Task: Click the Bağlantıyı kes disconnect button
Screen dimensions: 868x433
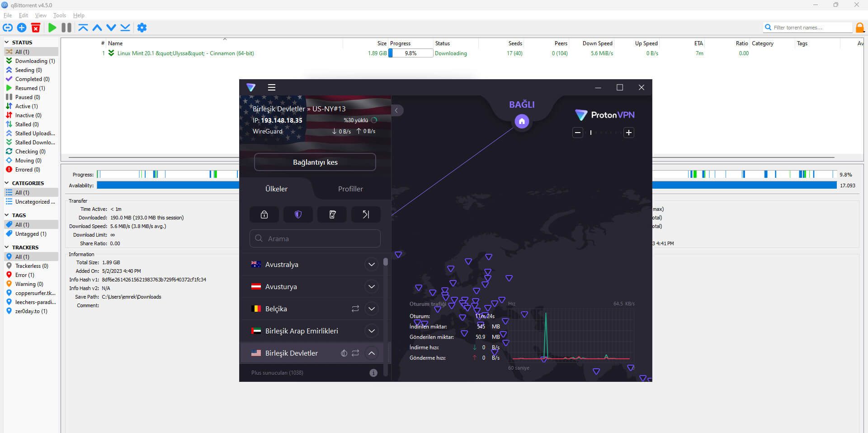Action: click(x=315, y=162)
